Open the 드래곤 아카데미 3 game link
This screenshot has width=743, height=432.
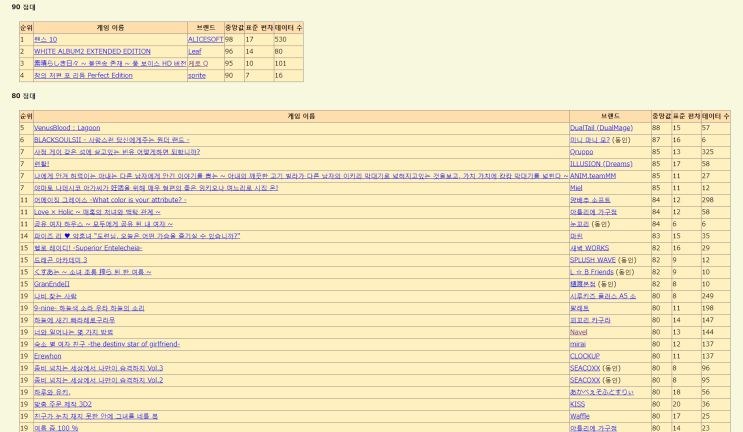pos(60,260)
